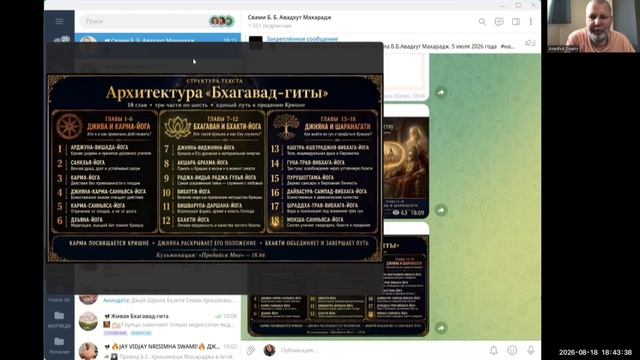Click the Главы 7-12 section heading
Viewport: 640px width, 360px height.
coord(222,119)
